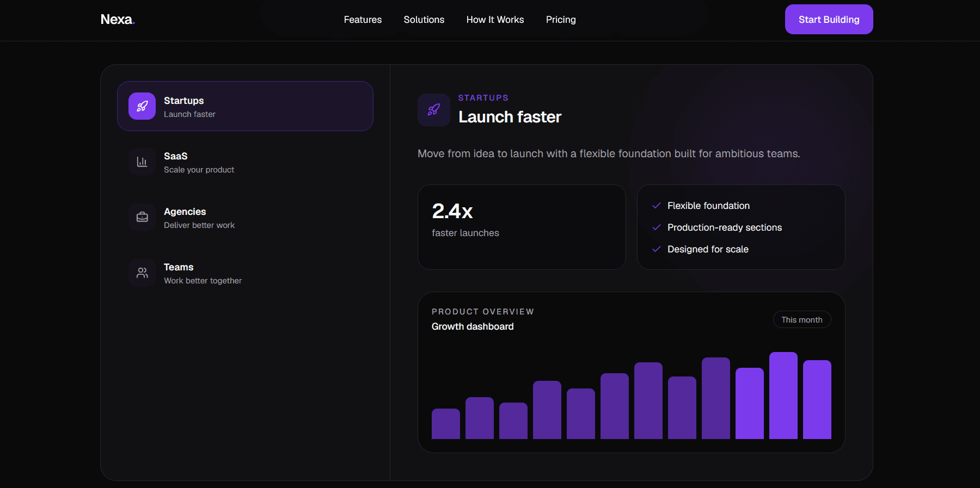Viewport: 980px width, 488px height.
Task: Click the faster launches label
Action: click(465, 233)
